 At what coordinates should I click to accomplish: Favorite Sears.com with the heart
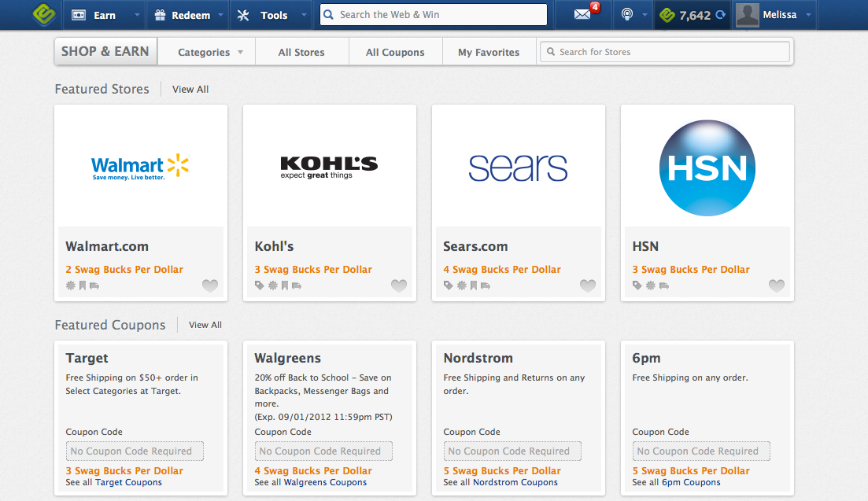[588, 285]
